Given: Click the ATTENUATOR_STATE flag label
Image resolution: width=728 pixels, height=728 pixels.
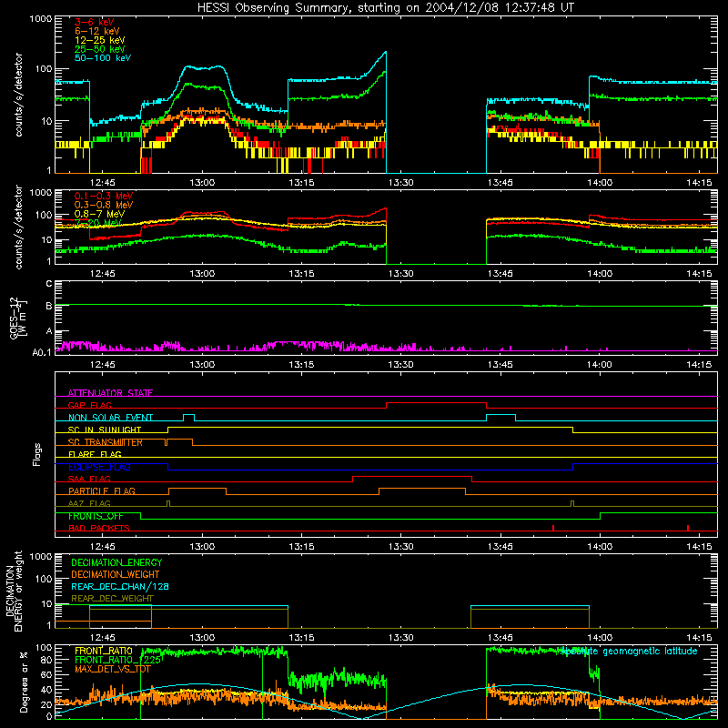Looking at the screenshot, I should [110, 393].
